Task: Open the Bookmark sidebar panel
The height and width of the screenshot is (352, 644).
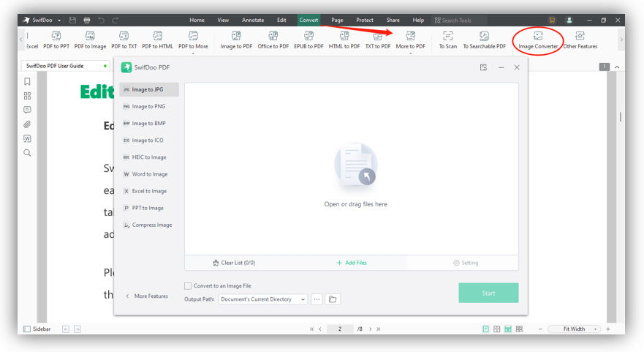Action: (x=27, y=81)
